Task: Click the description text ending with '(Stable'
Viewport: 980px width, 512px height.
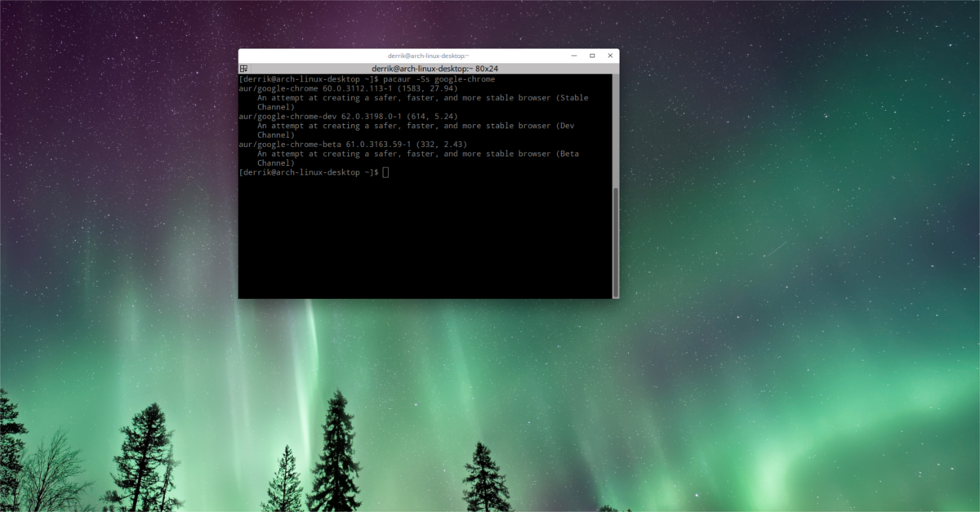Action: tap(423, 98)
